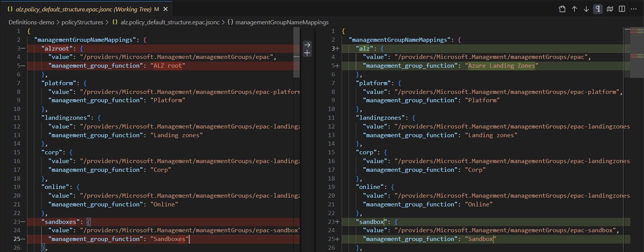Click the JSON braces icon on the file tab
This screenshot has height=252, width=644.
click(x=10, y=9)
